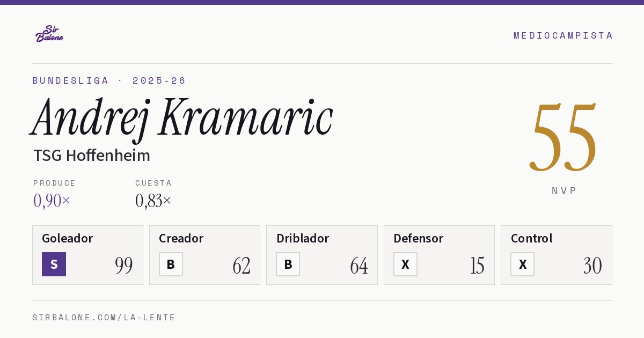Click the Sir Balone logo
Image resolution: width=644 pixels, height=338 pixels.
49,34
